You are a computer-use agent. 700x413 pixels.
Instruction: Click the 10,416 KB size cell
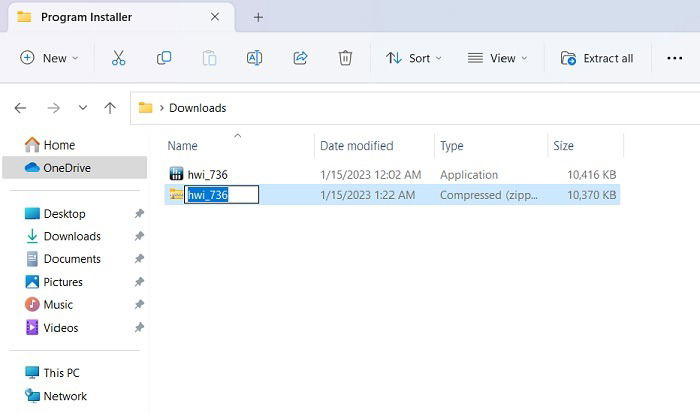592,175
